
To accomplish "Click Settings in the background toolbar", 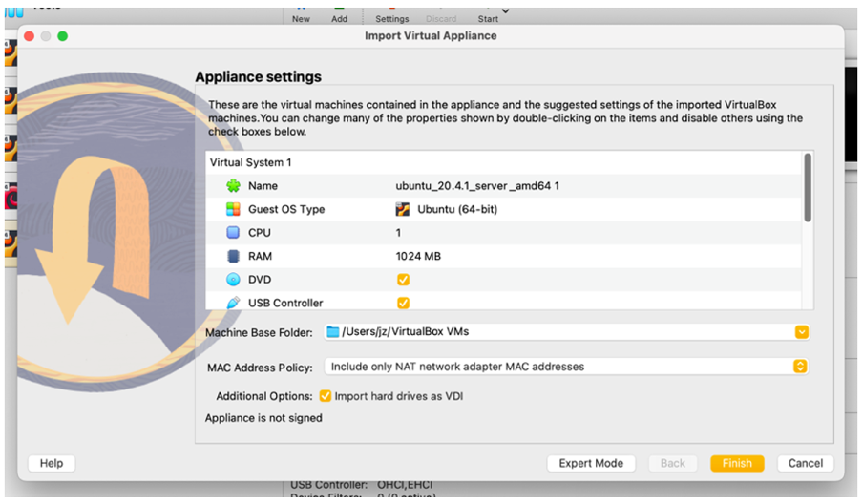I will pyautogui.click(x=391, y=18).
